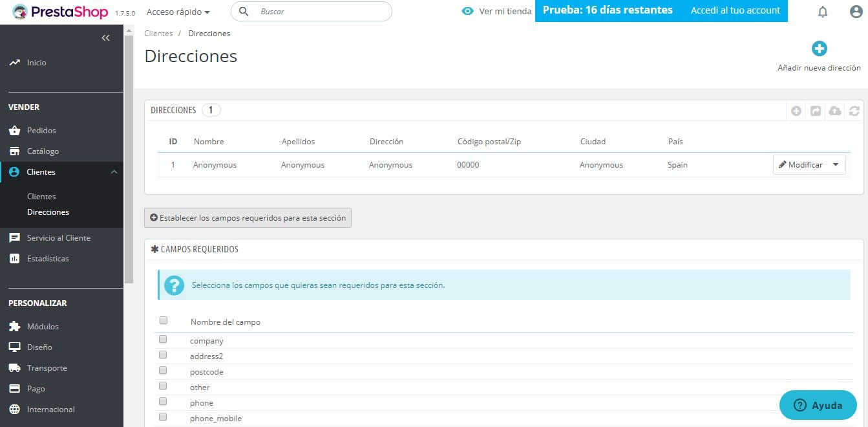The width and height of the screenshot is (868, 427).
Task: Expand the Modificar action dropdown arrow
Action: [836, 164]
